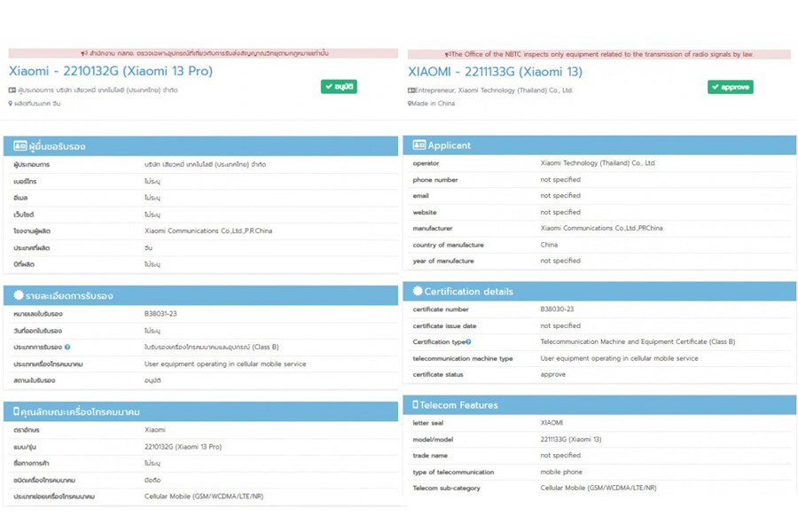
Task: Click the help icon next to Certification type
Action: click(468, 342)
